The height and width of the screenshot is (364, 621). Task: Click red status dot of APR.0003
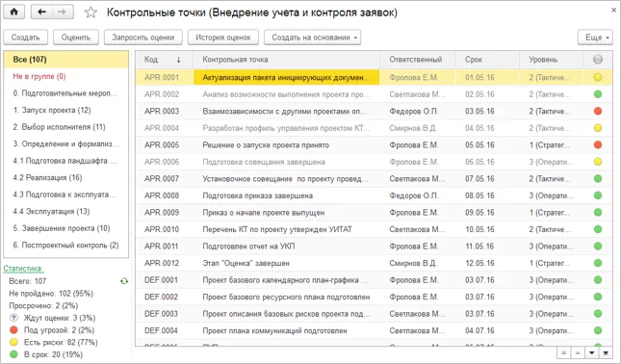[x=598, y=111]
